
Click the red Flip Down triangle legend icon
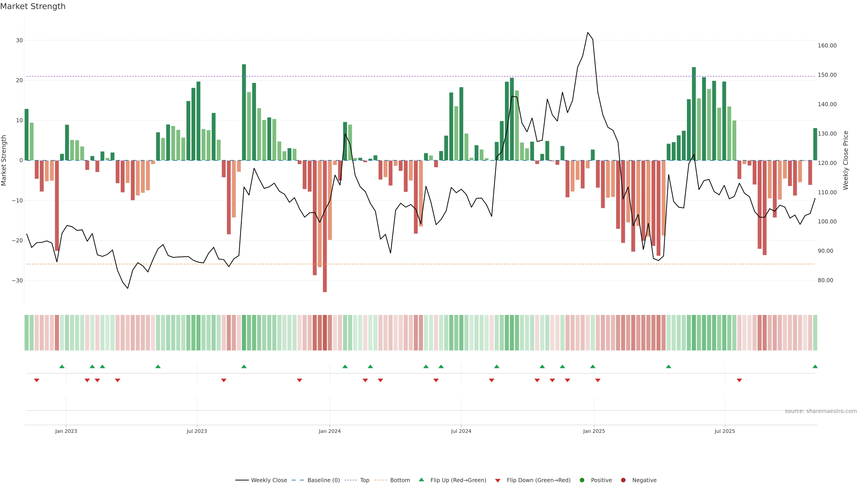(x=498, y=480)
